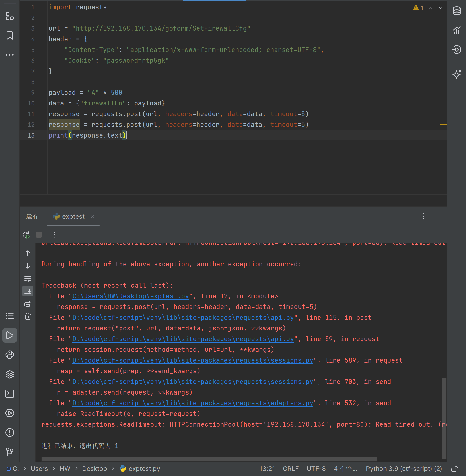Jump down the stack trace arrow

(x=28, y=266)
